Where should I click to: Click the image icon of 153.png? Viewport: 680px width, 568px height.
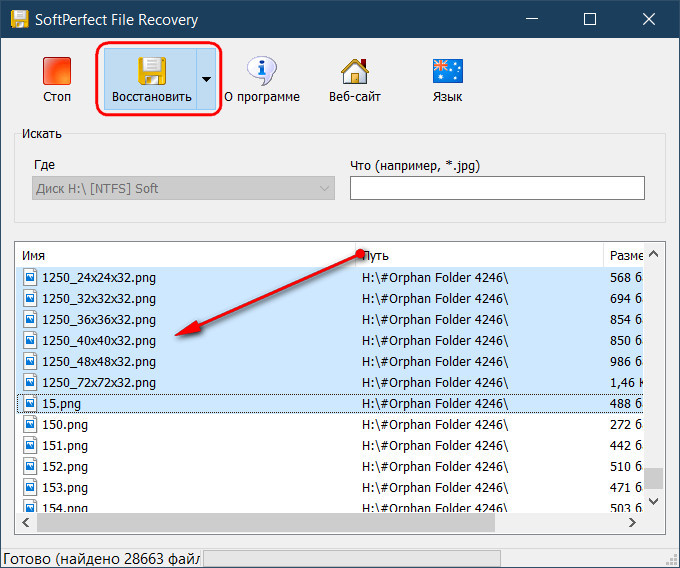click(x=30, y=487)
